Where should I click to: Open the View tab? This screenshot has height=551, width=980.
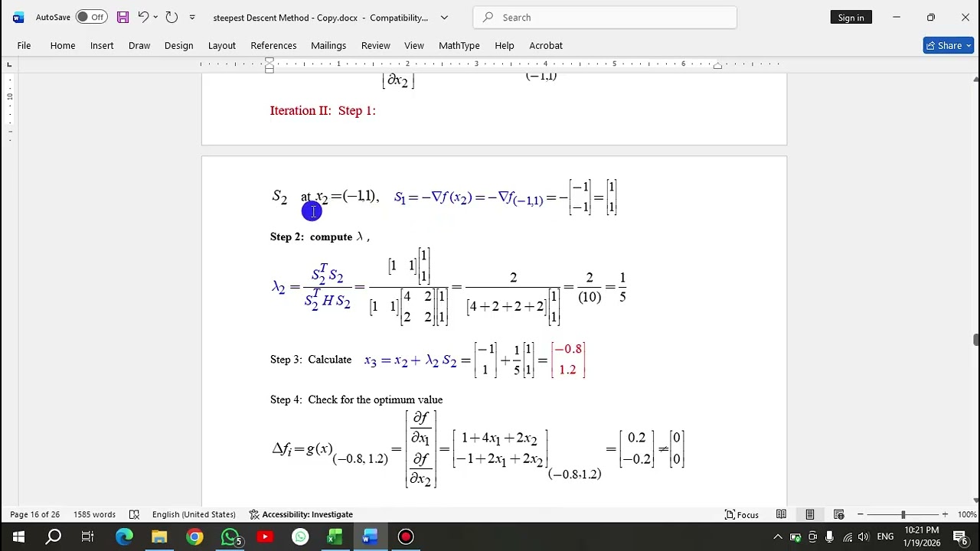414,45
